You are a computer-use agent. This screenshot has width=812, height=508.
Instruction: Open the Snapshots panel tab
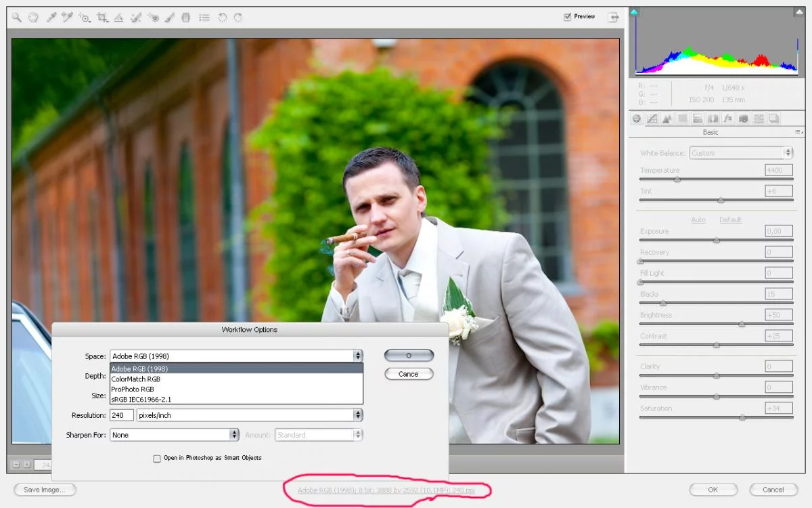[x=773, y=119]
